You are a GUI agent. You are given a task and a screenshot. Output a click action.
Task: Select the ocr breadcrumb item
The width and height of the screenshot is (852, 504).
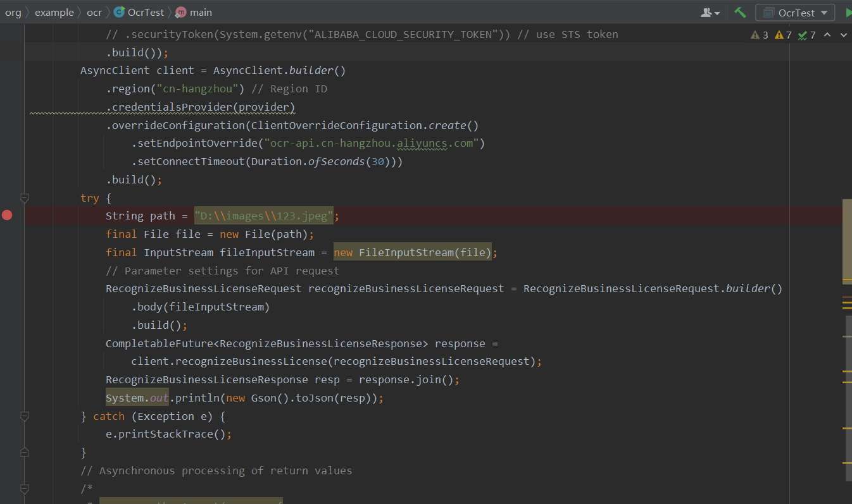[94, 12]
